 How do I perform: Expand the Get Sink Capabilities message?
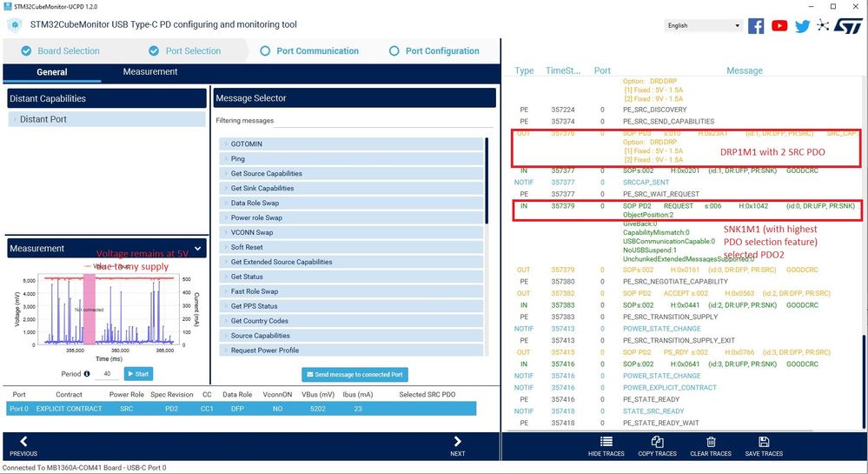352,188
